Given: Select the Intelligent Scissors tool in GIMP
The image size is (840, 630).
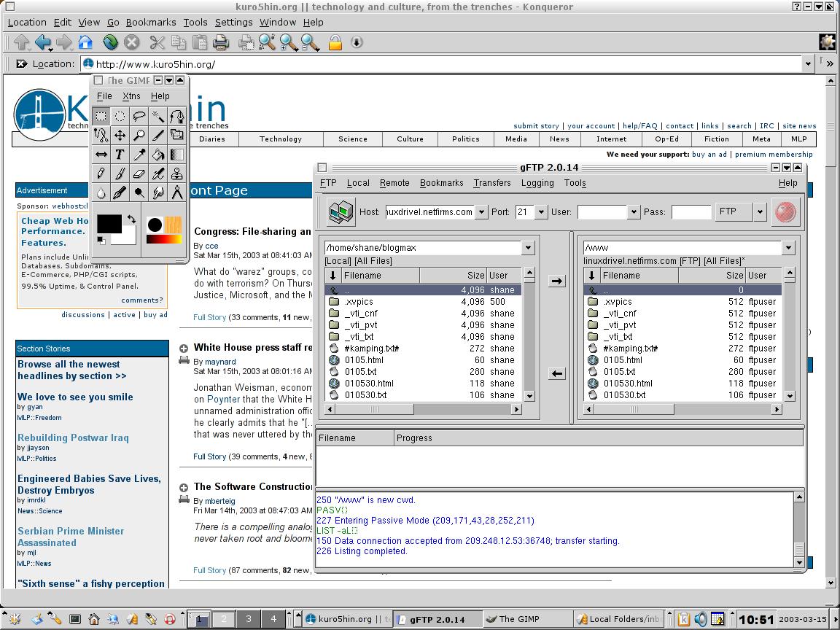Looking at the screenshot, I should pyautogui.click(x=101, y=135).
